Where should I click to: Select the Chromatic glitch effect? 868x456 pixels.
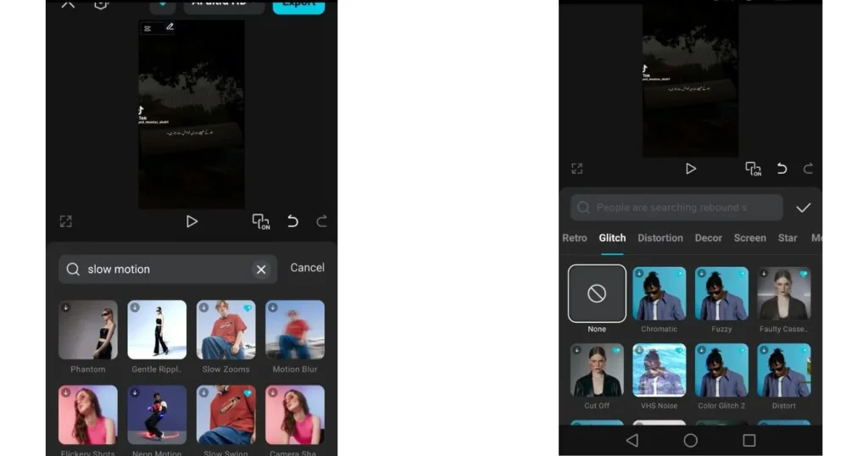tap(659, 293)
